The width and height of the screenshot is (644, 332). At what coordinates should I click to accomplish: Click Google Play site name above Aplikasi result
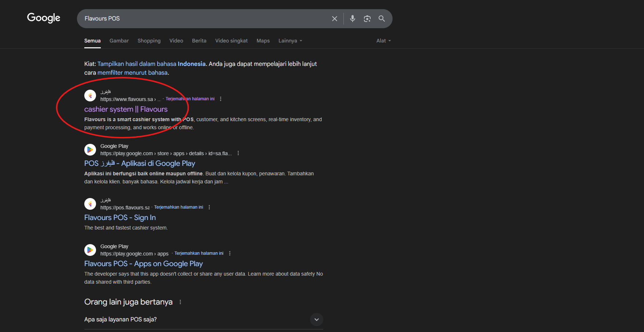point(114,146)
